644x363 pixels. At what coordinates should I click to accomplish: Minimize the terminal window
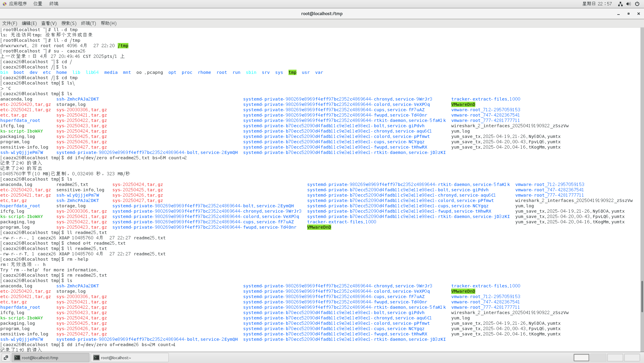coord(619,14)
